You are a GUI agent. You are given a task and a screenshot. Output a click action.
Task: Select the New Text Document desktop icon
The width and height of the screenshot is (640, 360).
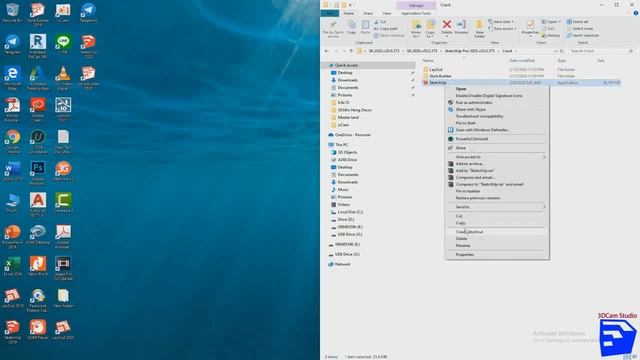pos(63,141)
